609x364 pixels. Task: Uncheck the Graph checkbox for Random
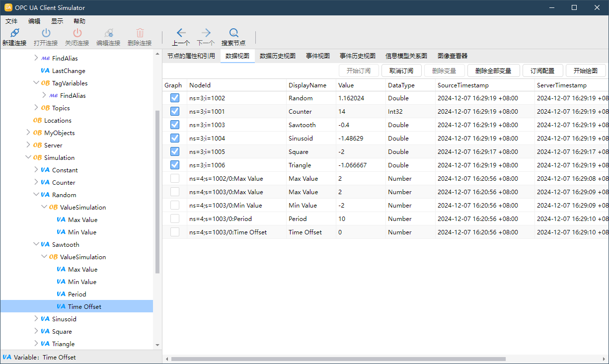pos(175,98)
